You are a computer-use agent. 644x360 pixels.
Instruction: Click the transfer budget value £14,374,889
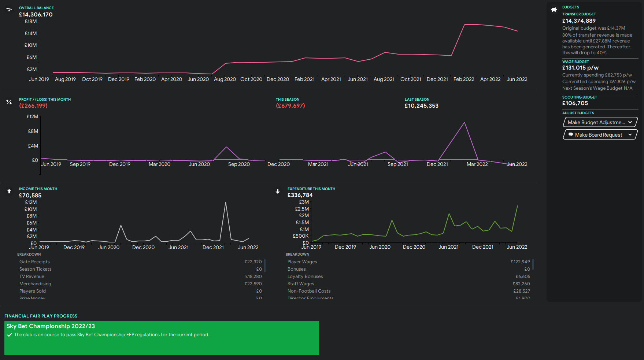[x=579, y=21]
